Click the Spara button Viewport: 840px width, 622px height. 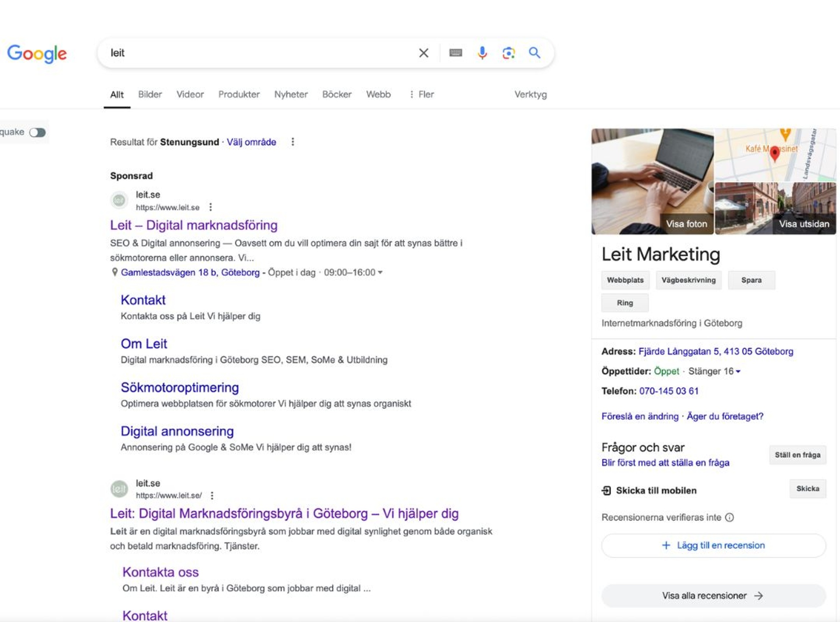coord(752,280)
